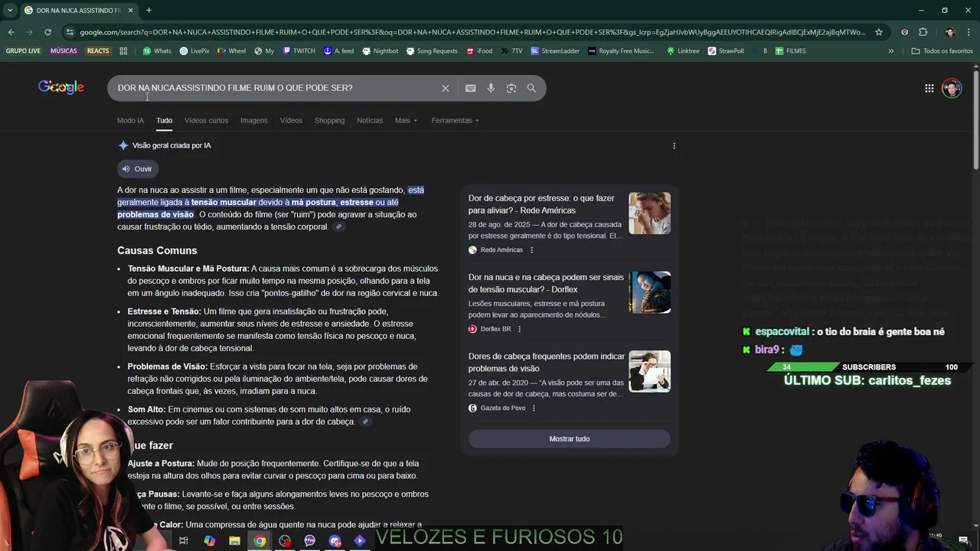
Task: Expand the Ferramentas dropdown
Action: point(455,120)
